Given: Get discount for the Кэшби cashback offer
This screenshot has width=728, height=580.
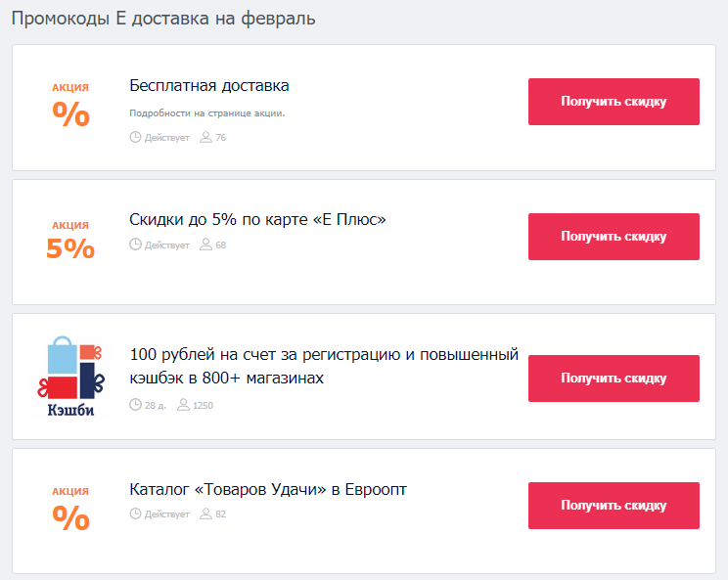Looking at the screenshot, I should 614,379.
